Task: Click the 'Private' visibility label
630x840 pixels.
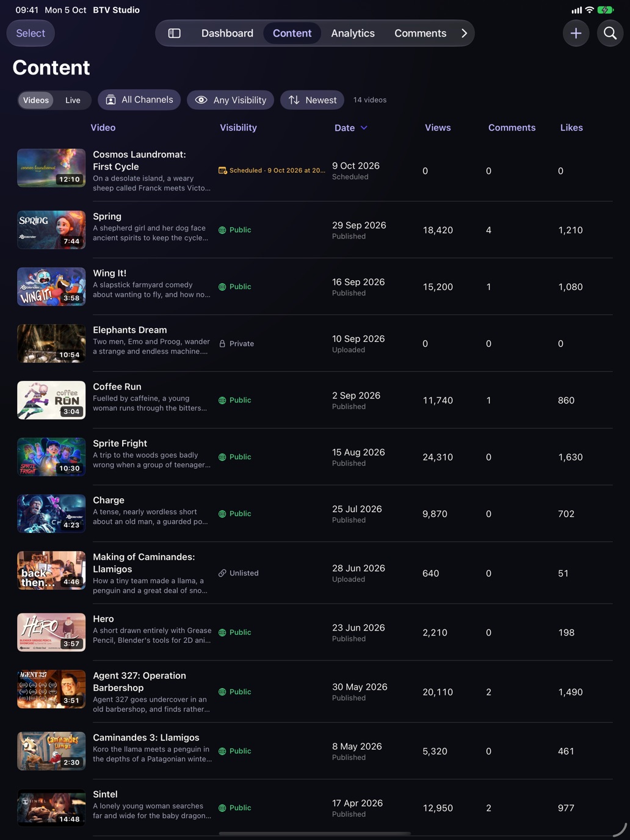Action: tap(242, 344)
